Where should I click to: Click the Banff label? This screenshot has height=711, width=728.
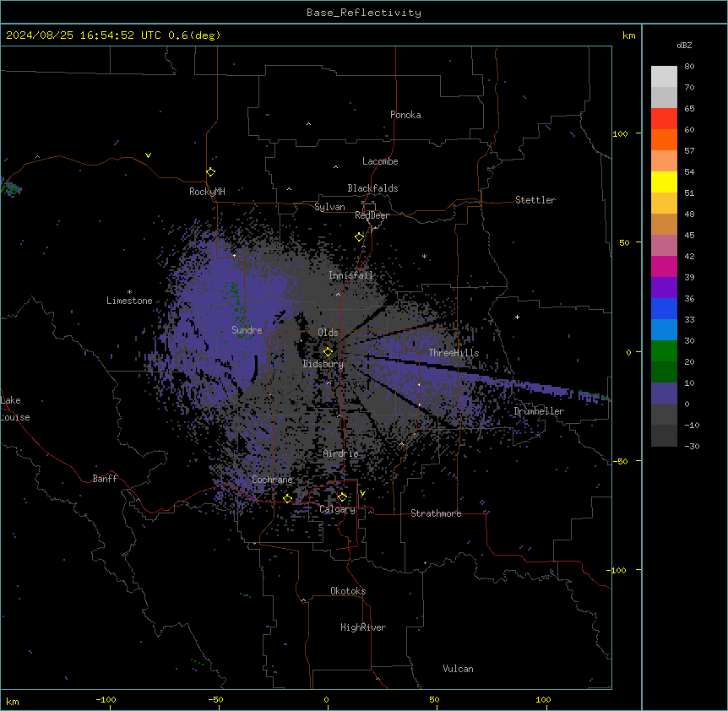click(105, 479)
